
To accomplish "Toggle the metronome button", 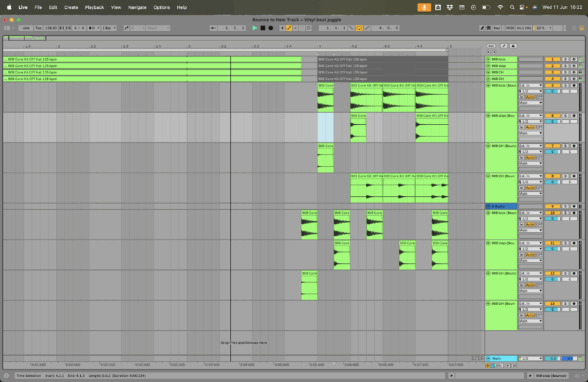I will tap(93, 28).
